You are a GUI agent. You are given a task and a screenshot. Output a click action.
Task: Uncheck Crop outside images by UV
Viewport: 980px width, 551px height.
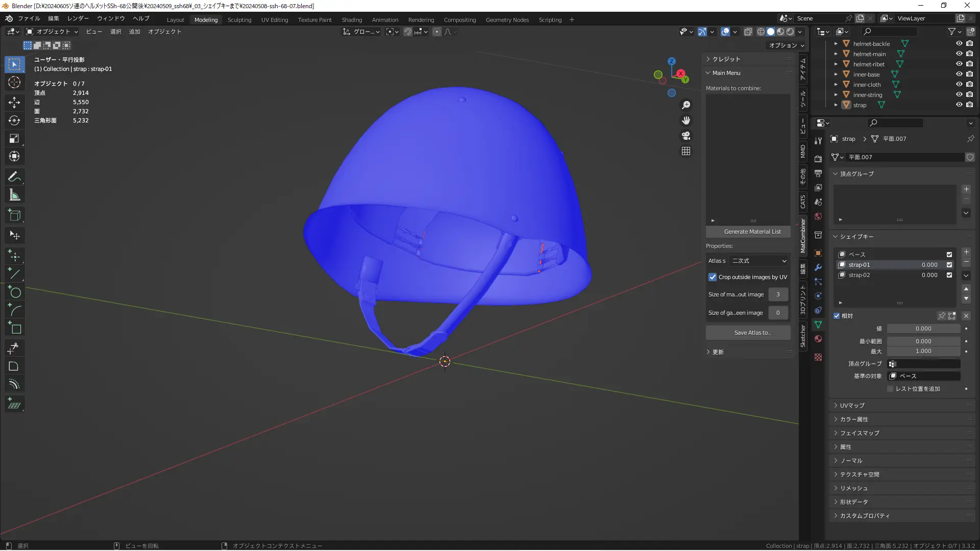tap(713, 277)
